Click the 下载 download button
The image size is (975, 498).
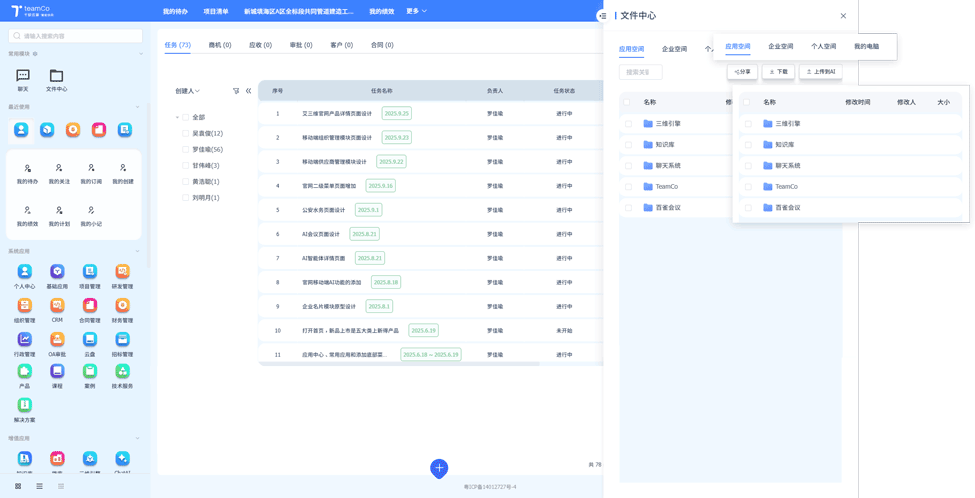click(778, 72)
